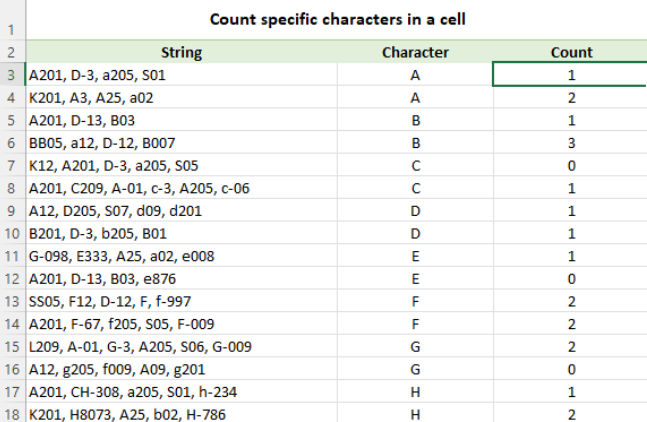
Task: Click Character 'B' in row 6
Action: pyautogui.click(x=415, y=143)
